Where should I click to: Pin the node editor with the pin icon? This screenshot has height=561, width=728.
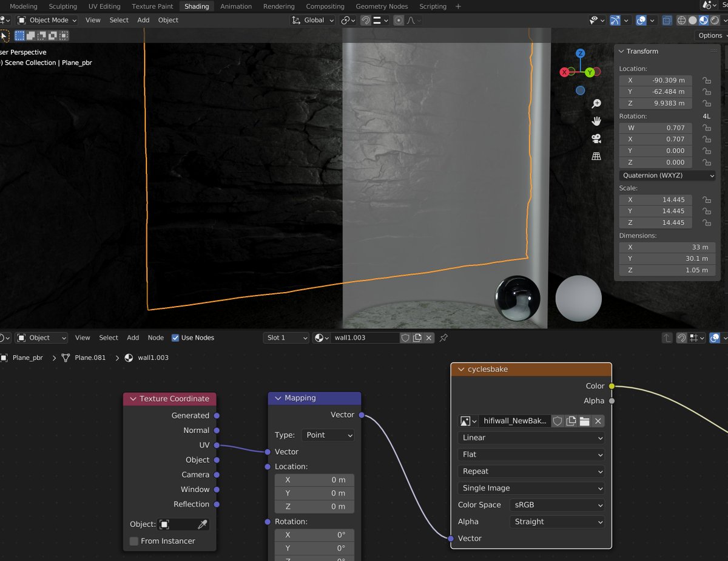(x=443, y=338)
